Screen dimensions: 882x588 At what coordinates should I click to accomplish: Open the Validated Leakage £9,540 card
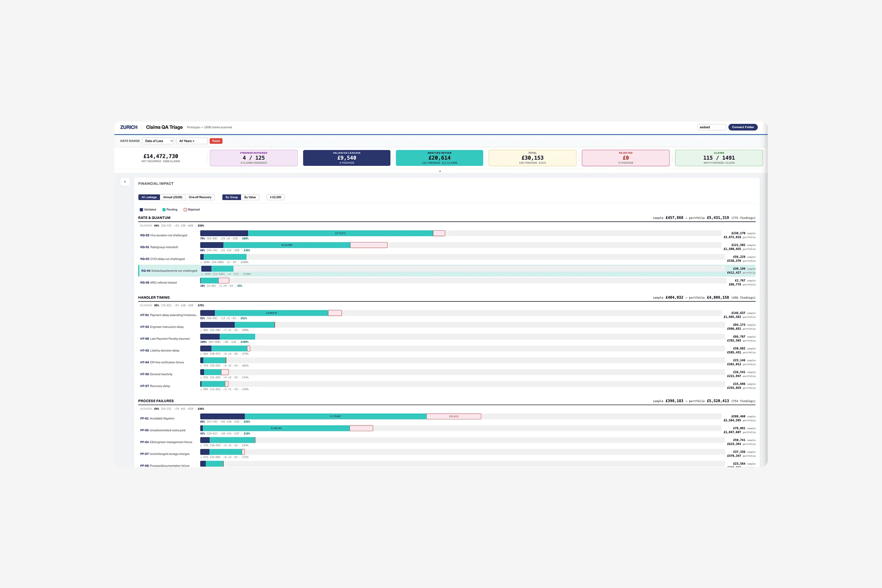tap(347, 158)
